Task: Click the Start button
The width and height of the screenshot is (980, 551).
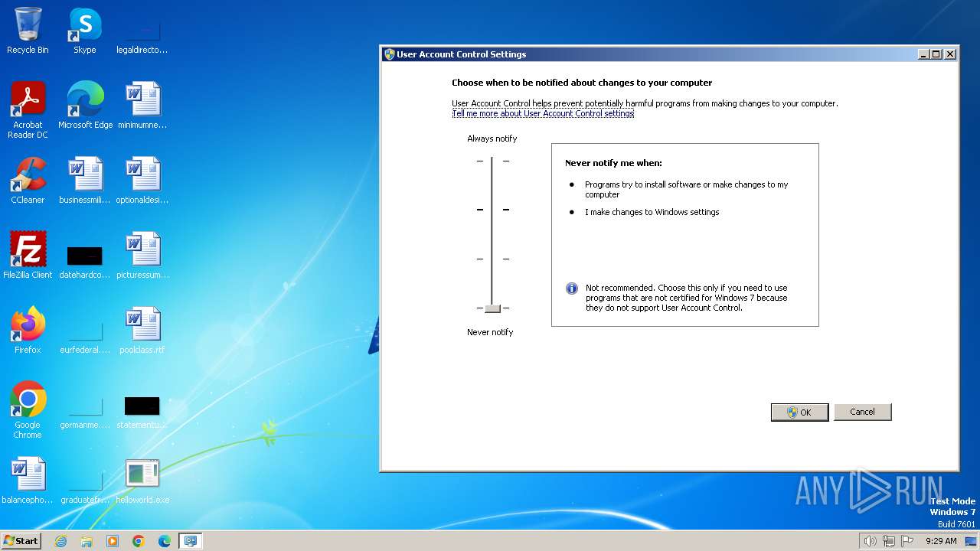Action: [x=21, y=541]
